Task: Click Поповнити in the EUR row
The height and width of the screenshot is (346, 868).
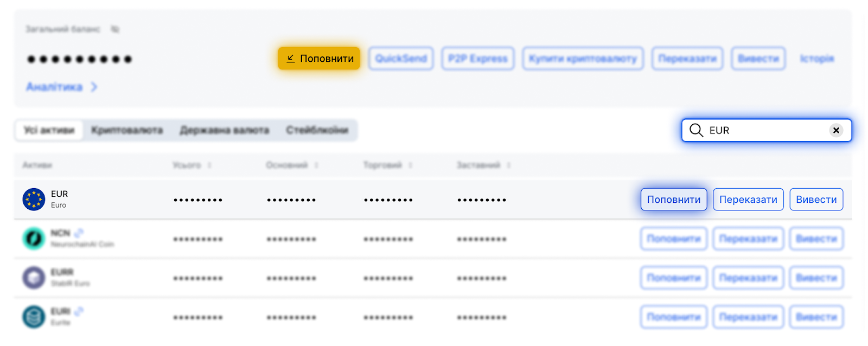Action: click(673, 200)
